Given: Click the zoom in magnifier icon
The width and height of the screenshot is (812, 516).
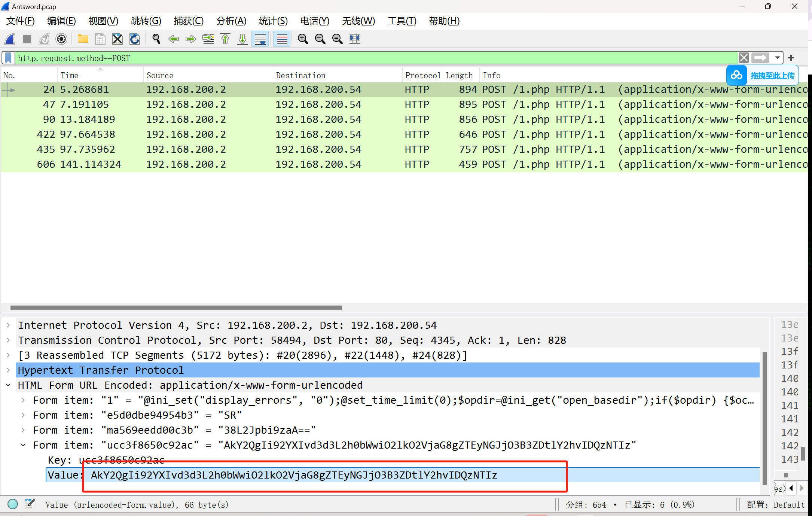Looking at the screenshot, I should 303,39.
